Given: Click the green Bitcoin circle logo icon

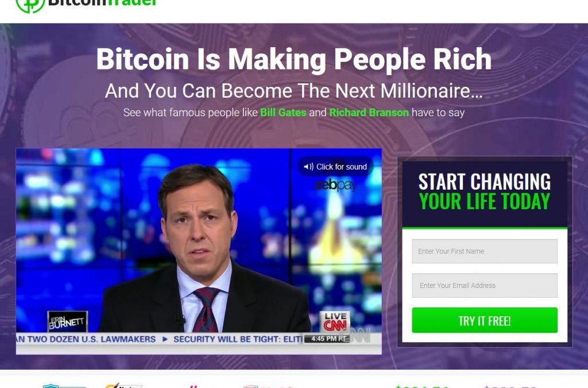Looking at the screenshot, I should click(x=30, y=5).
